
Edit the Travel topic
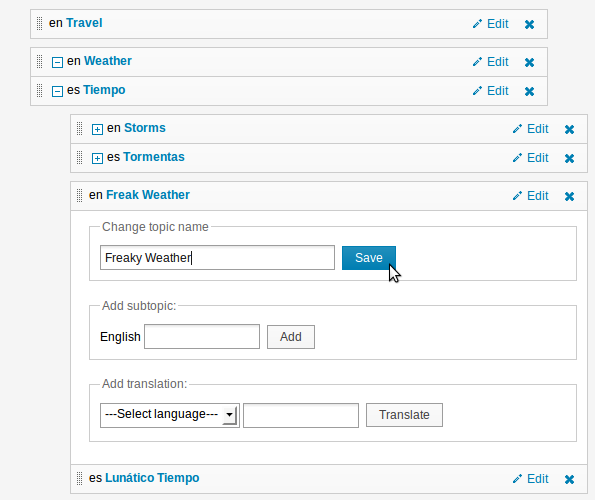(x=490, y=24)
